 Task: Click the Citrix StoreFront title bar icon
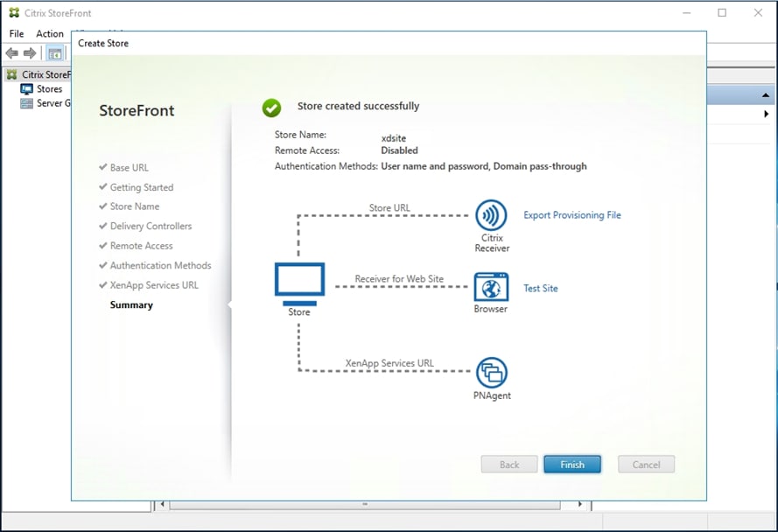[14, 13]
